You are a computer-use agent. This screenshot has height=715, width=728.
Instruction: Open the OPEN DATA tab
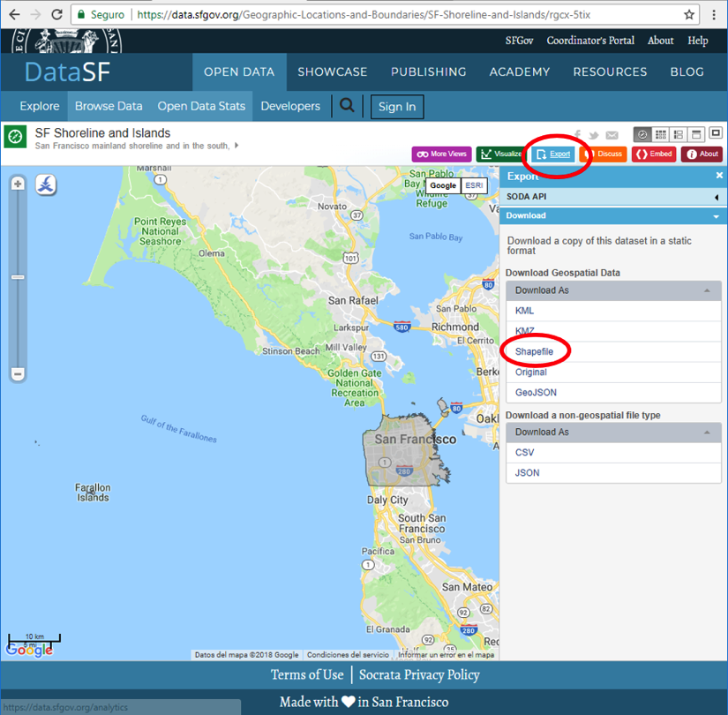pos(239,72)
